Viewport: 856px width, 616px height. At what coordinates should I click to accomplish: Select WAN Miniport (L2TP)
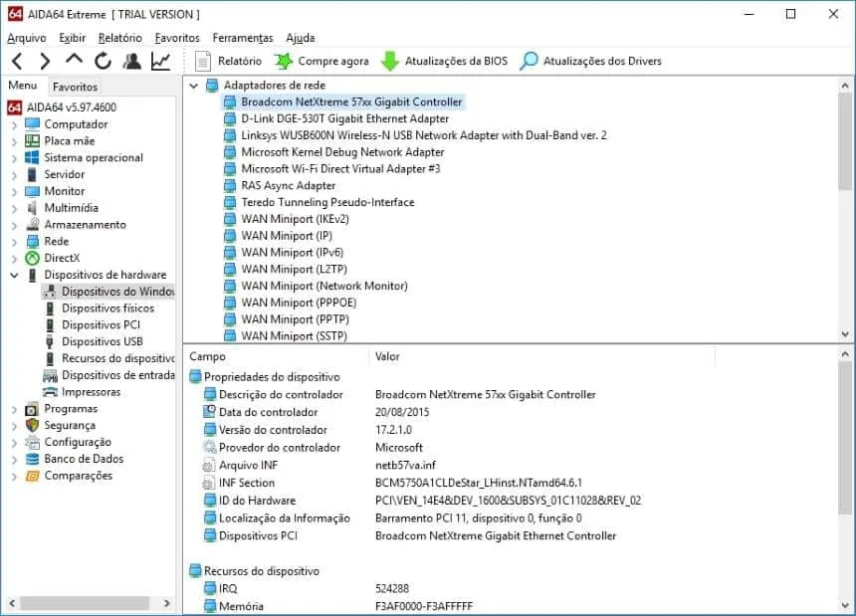[x=286, y=270]
